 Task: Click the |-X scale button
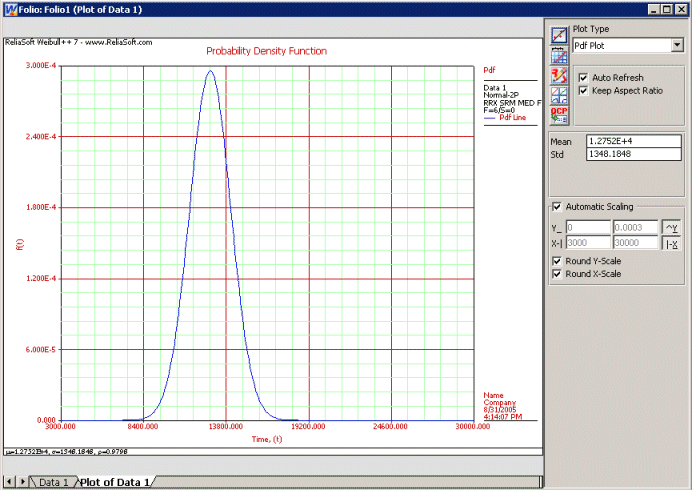[x=671, y=243]
